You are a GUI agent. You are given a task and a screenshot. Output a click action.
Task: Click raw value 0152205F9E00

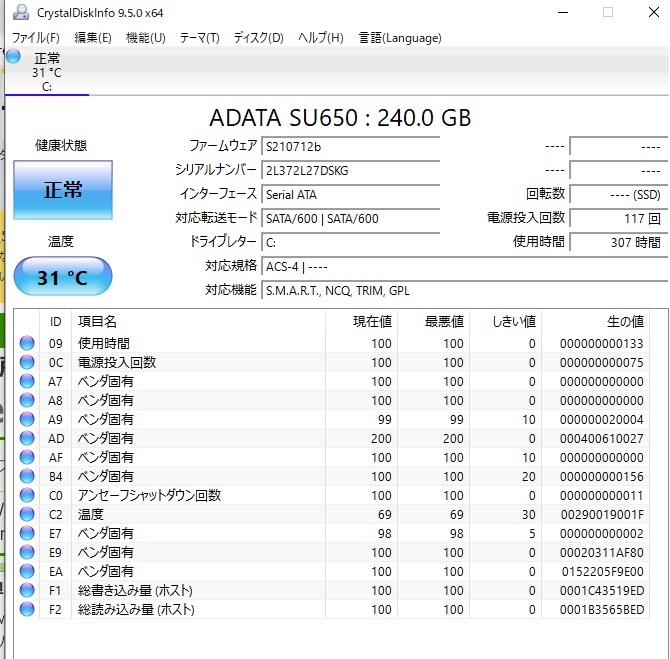[x=603, y=571]
